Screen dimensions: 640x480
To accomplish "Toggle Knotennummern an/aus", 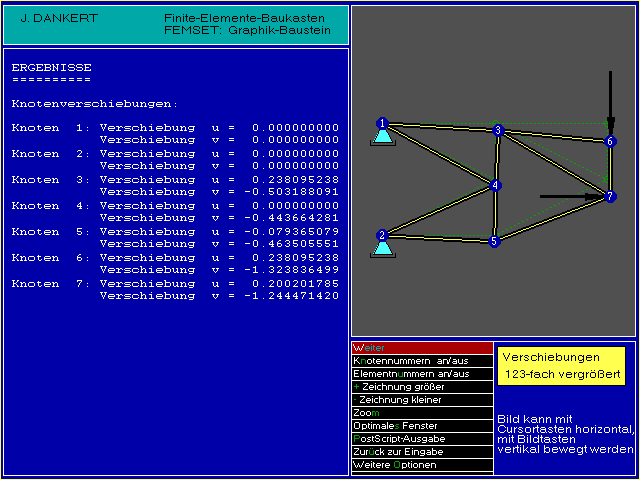I will (x=422, y=360).
